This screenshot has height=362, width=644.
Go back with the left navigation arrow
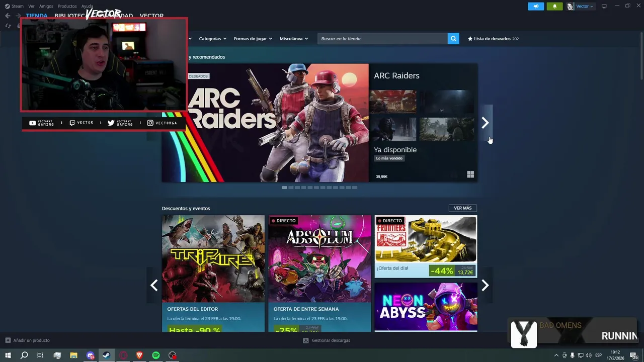8,16
